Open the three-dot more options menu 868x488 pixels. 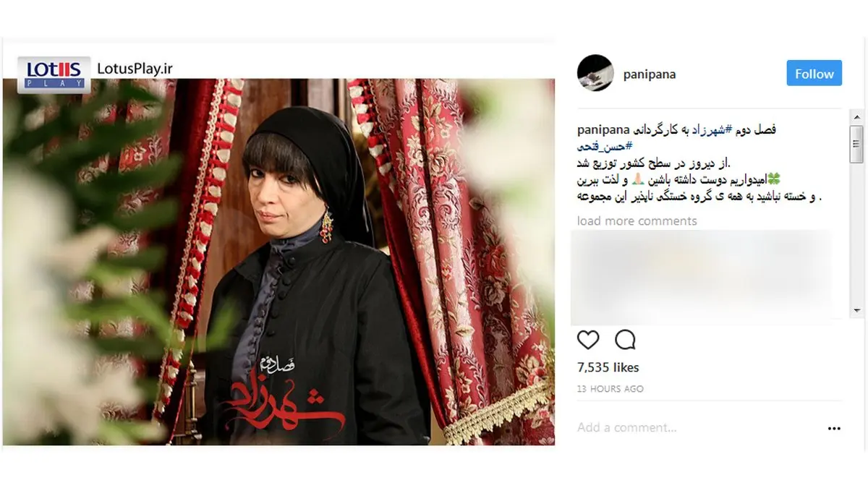(834, 428)
